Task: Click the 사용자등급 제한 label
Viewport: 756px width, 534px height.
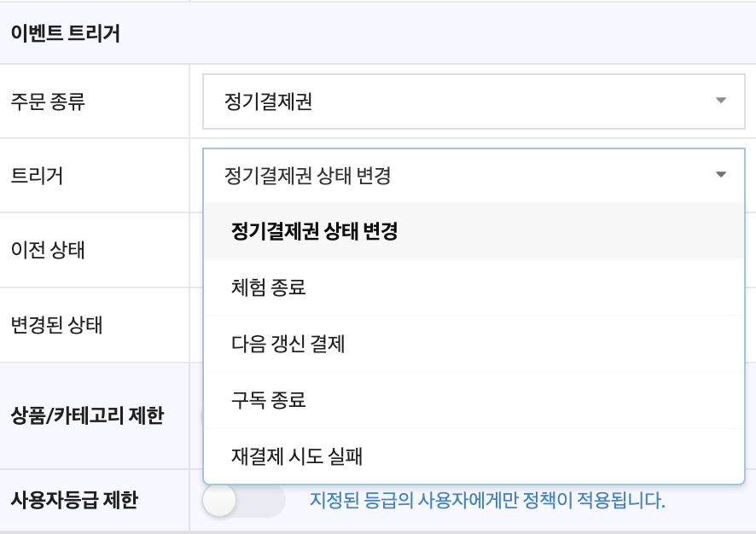Action: tap(76, 500)
